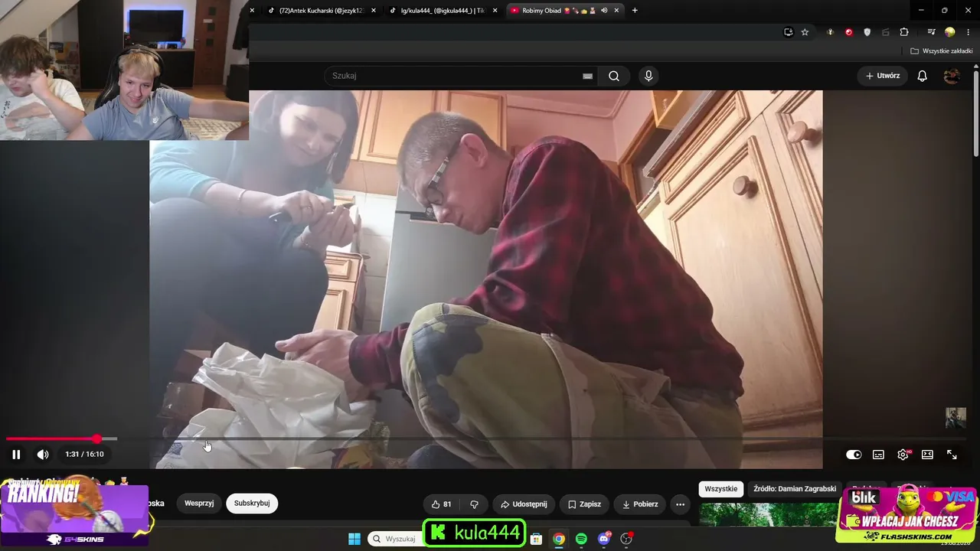Image resolution: width=980 pixels, height=551 pixels.
Task: Start voice search with the microphone
Action: coord(648,76)
